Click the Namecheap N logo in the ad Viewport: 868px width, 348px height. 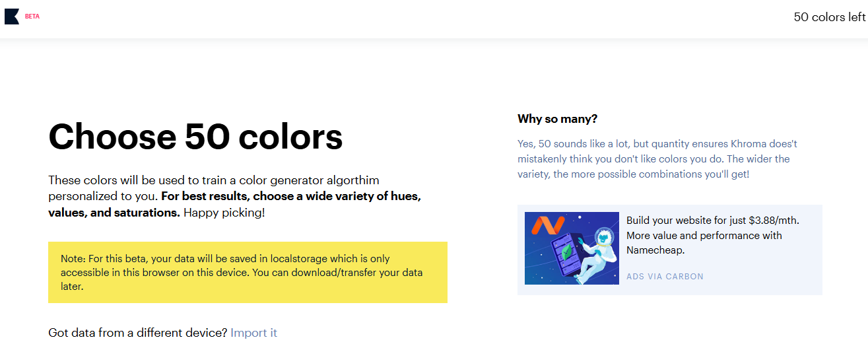pos(548,226)
